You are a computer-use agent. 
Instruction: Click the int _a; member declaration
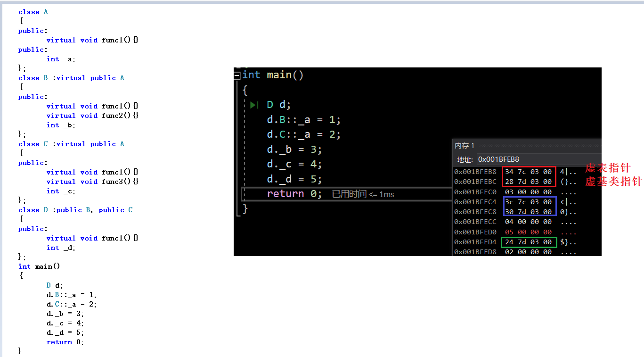61,59
